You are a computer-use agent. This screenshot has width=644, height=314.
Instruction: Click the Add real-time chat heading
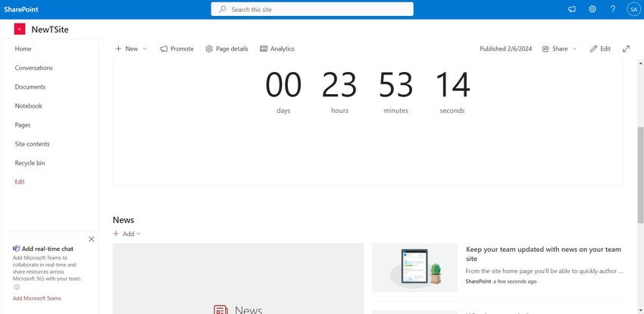coord(48,249)
